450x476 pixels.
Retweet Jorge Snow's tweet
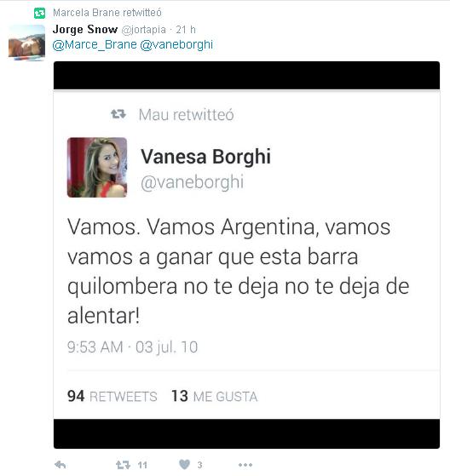(x=123, y=464)
